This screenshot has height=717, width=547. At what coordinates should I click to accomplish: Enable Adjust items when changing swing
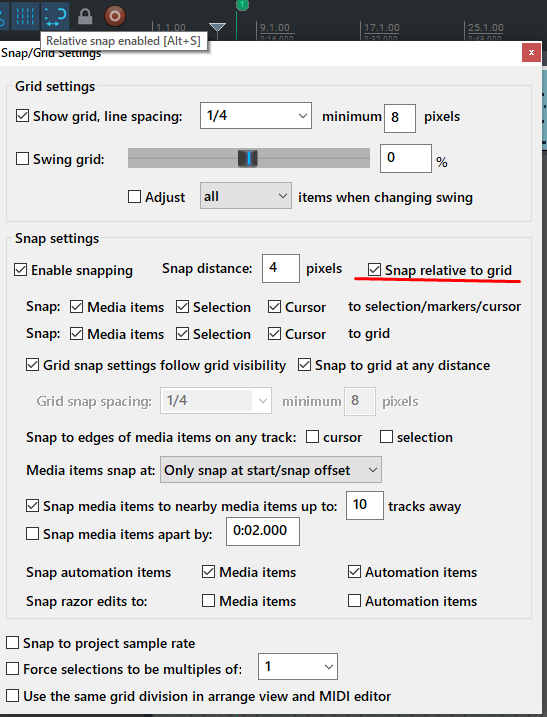(x=134, y=197)
